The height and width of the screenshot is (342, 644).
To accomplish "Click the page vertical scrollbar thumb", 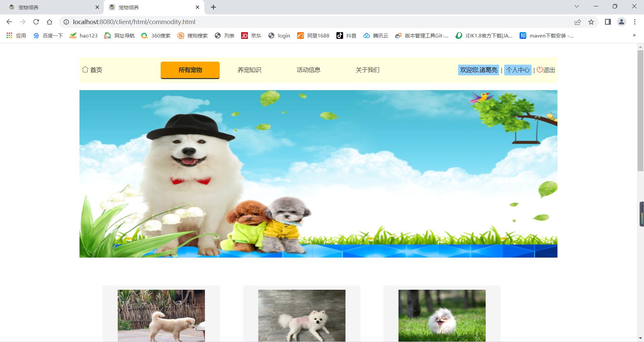I will (x=640, y=111).
